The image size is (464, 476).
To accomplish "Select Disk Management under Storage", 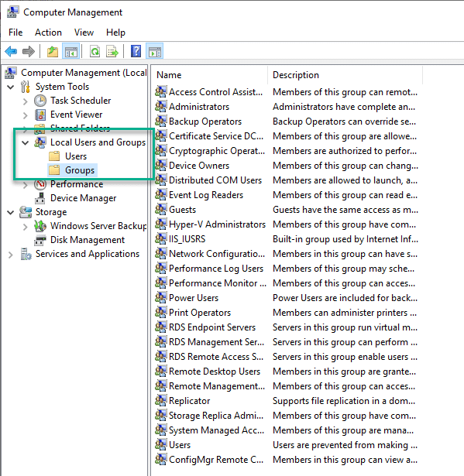I will click(88, 240).
